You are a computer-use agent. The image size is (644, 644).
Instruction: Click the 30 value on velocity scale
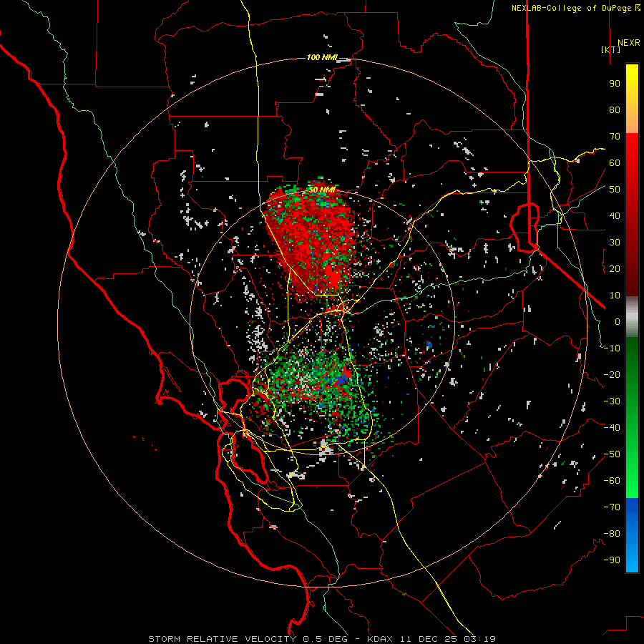(615, 243)
